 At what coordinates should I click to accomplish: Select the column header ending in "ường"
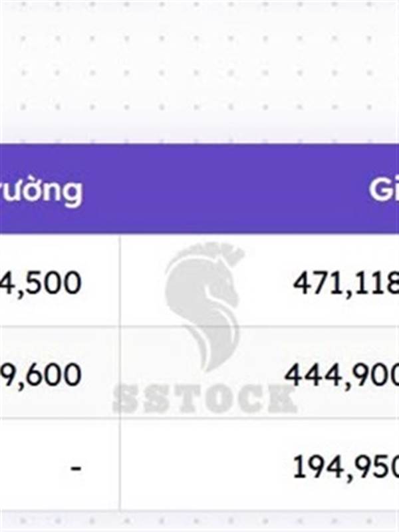pos(41,190)
